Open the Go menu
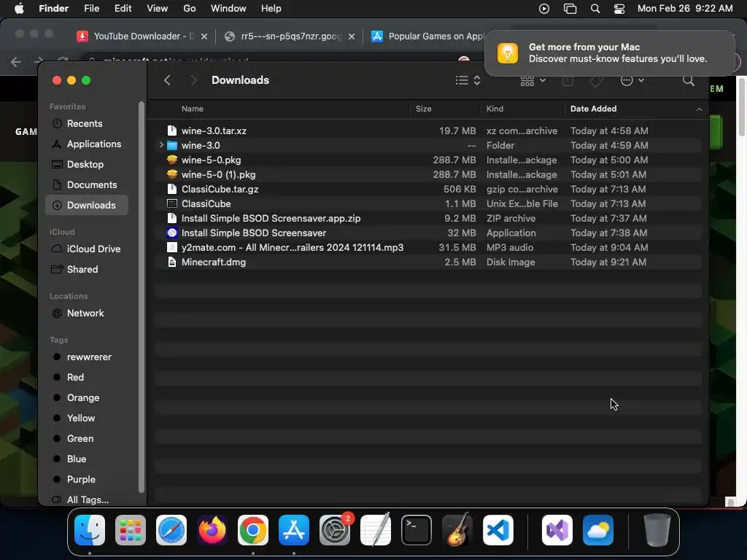The height and width of the screenshot is (560, 747). coord(190,9)
